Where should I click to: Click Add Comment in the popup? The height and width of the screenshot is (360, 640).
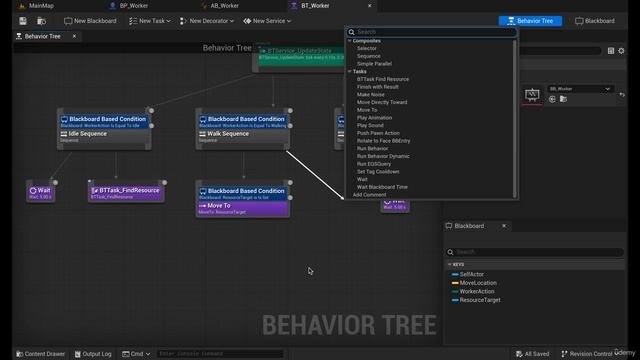pyautogui.click(x=369, y=195)
